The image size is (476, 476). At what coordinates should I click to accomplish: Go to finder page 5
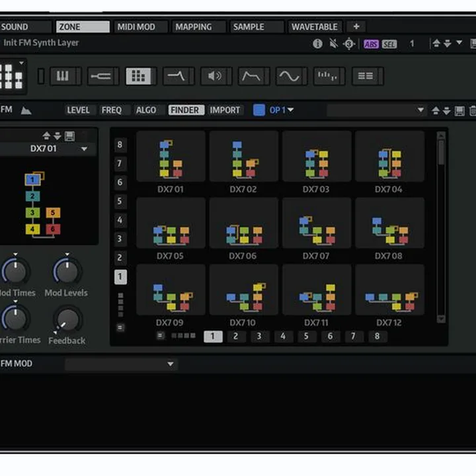pos(306,336)
